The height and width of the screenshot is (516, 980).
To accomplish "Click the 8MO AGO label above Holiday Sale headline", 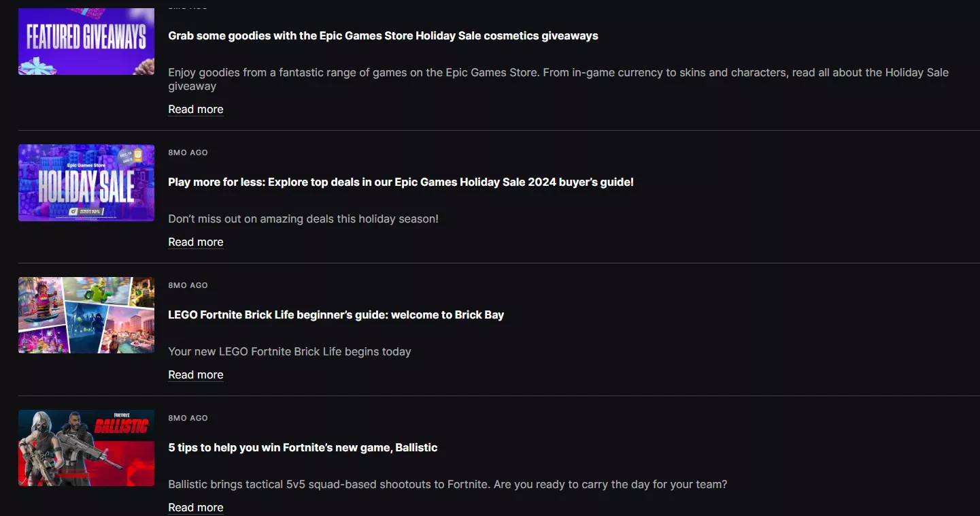I will (188, 152).
